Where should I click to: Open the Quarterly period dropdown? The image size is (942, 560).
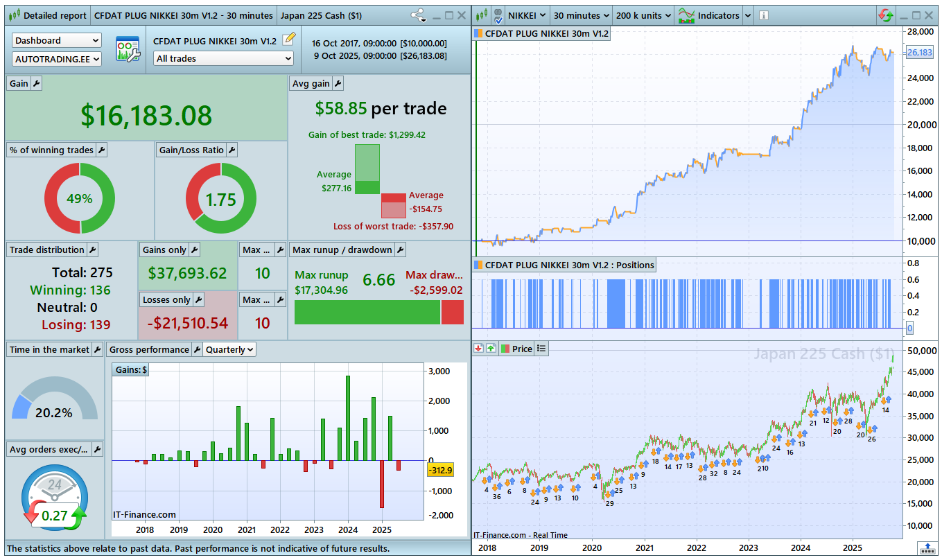coord(229,350)
